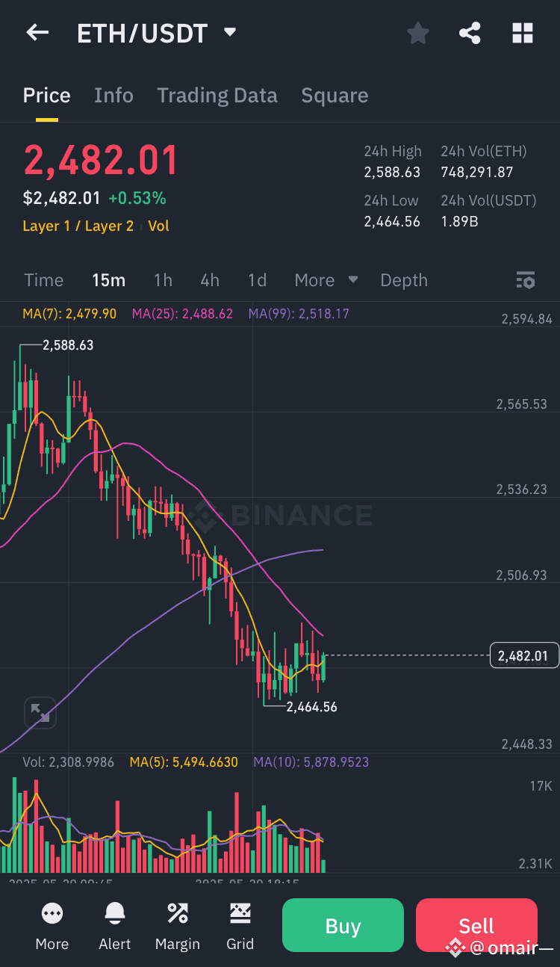Open chart indicator settings icon
The height and width of the screenshot is (967, 560).
526,280
